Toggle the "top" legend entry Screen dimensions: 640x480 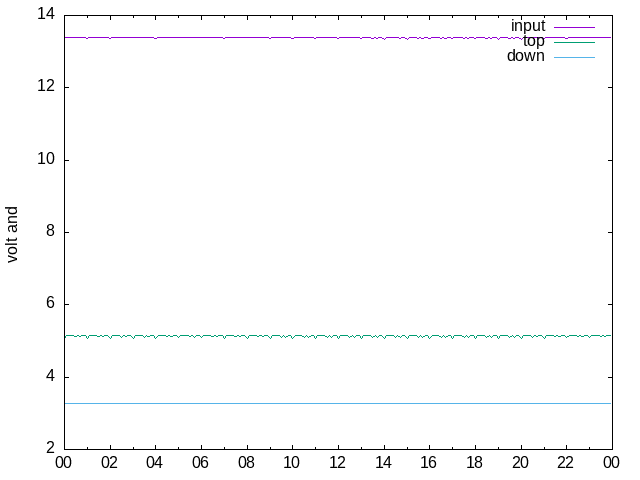click(x=534, y=41)
